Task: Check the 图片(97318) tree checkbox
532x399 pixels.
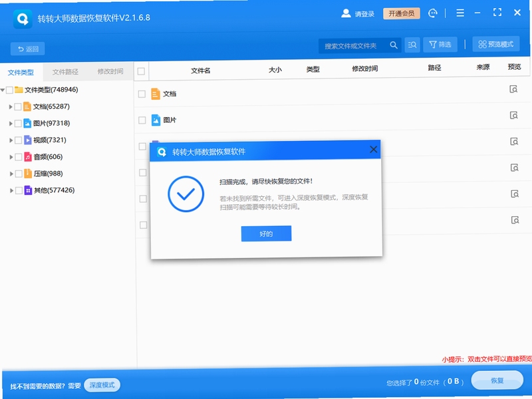Action: point(19,124)
